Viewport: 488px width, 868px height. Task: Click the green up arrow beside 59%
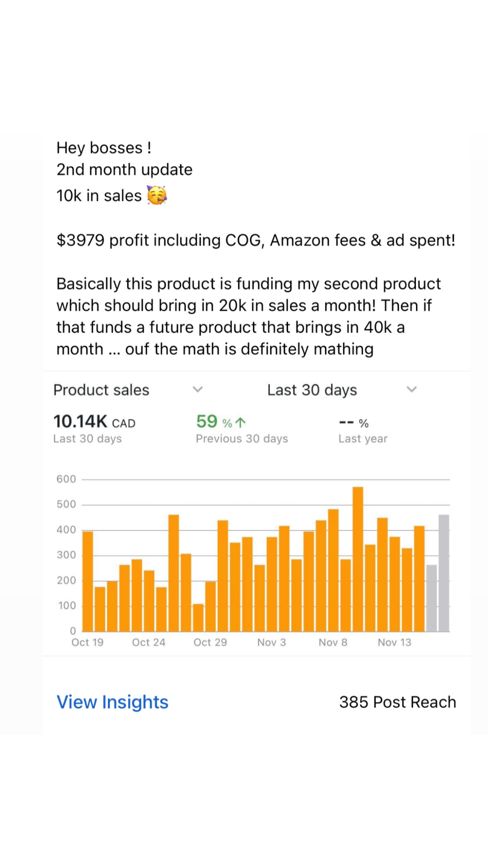(x=240, y=423)
